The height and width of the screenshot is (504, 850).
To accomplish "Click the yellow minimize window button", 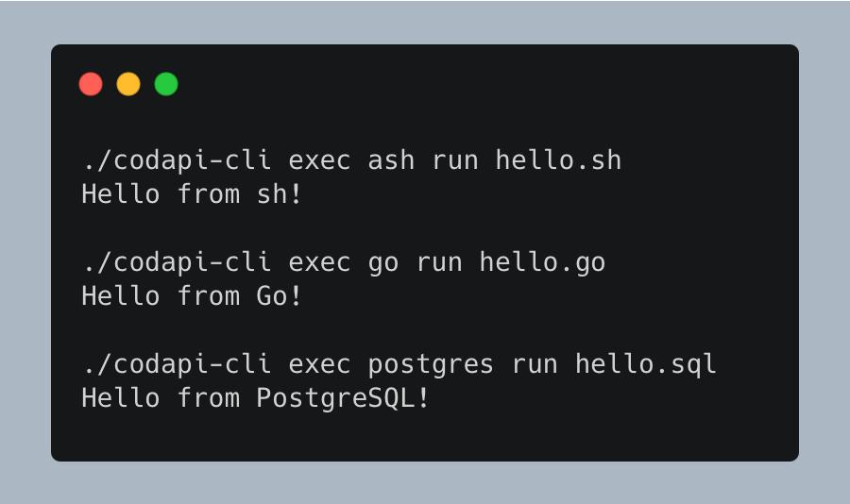I will click(128, 84).
